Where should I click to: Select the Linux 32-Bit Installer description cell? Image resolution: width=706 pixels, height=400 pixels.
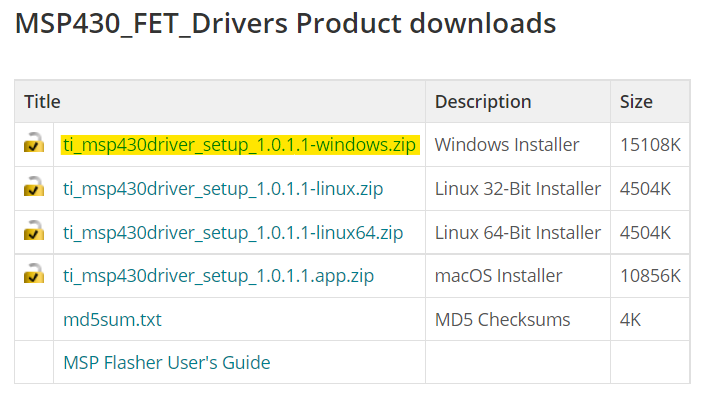pyautogui.click(x=518, y=188)
